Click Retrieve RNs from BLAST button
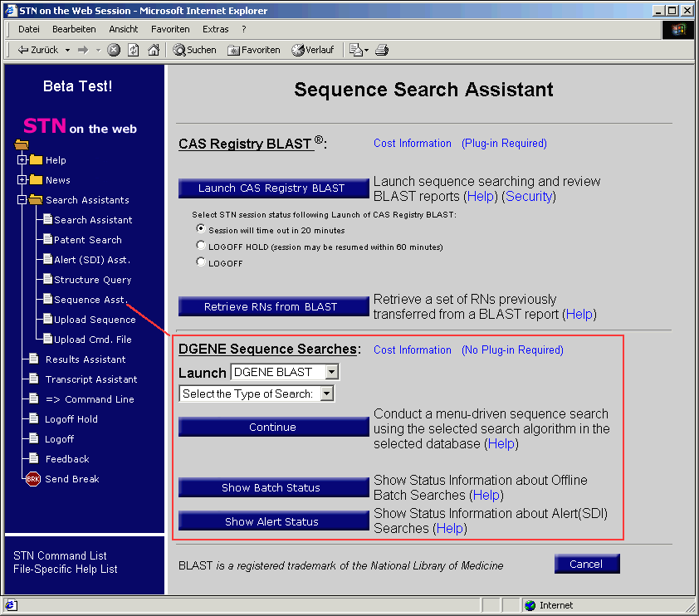This screenshot has width=699, height=616. pos(273,306)
